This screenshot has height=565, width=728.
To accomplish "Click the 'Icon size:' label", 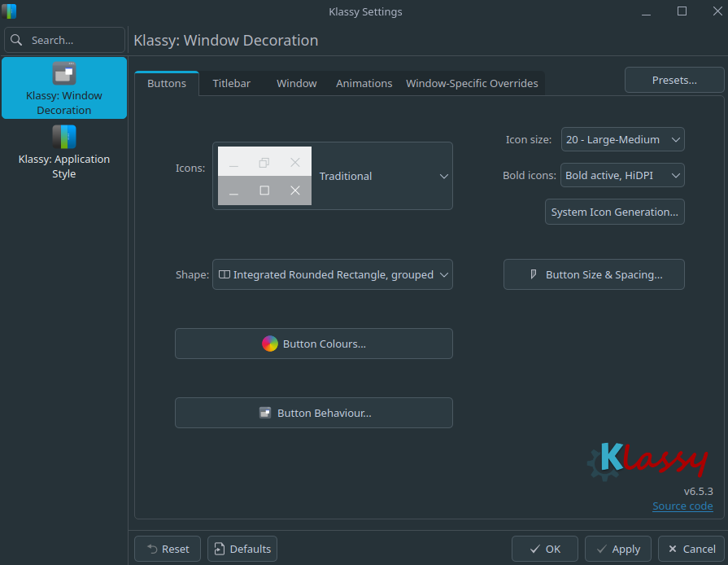I will (x=529, y=139).
